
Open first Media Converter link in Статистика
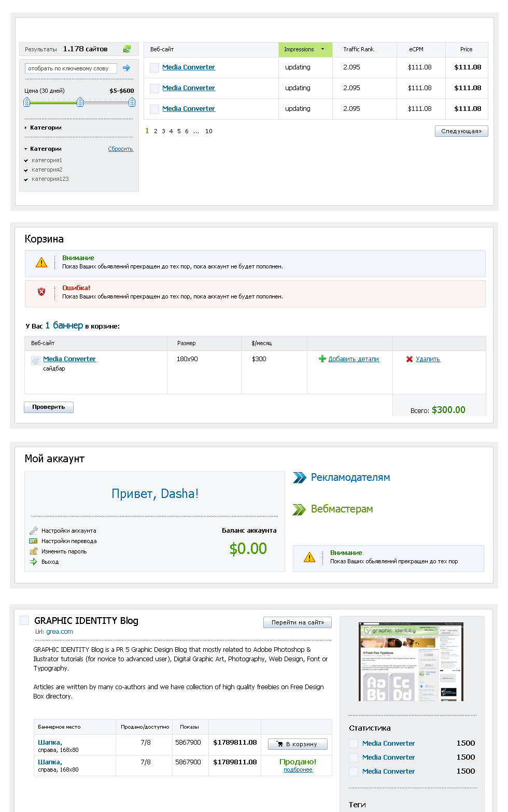click(389, 743)
